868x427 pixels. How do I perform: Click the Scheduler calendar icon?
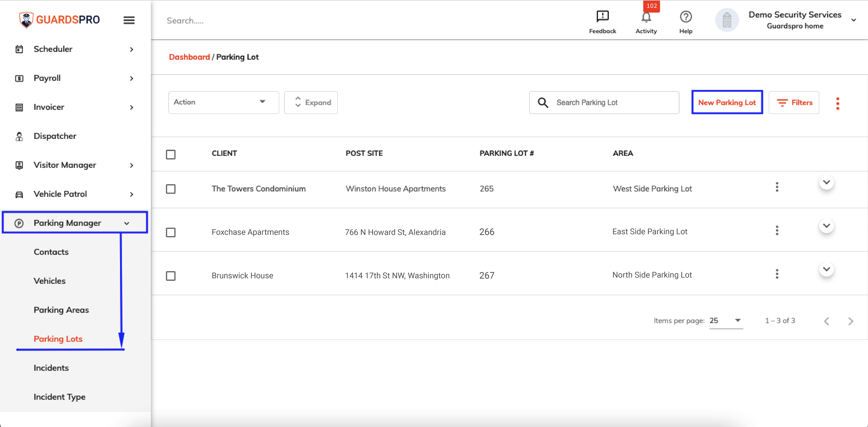pos(19,49)
